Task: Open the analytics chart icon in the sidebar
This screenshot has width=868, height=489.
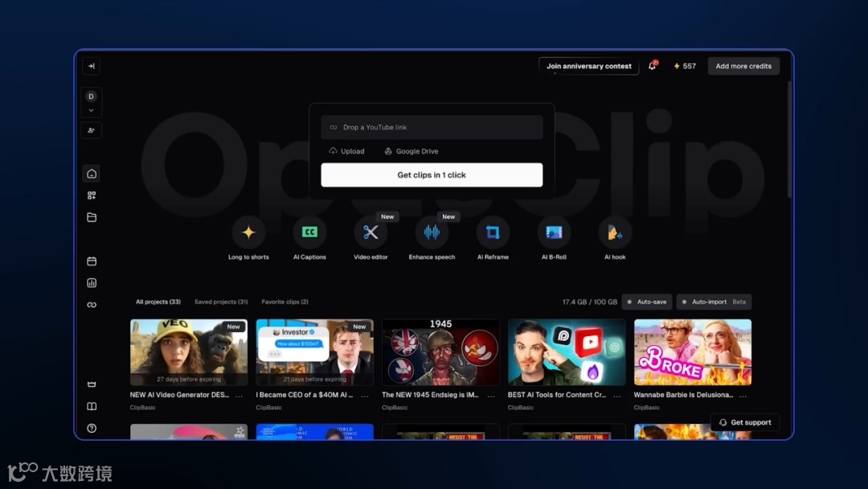Action: tap(92, 283)
